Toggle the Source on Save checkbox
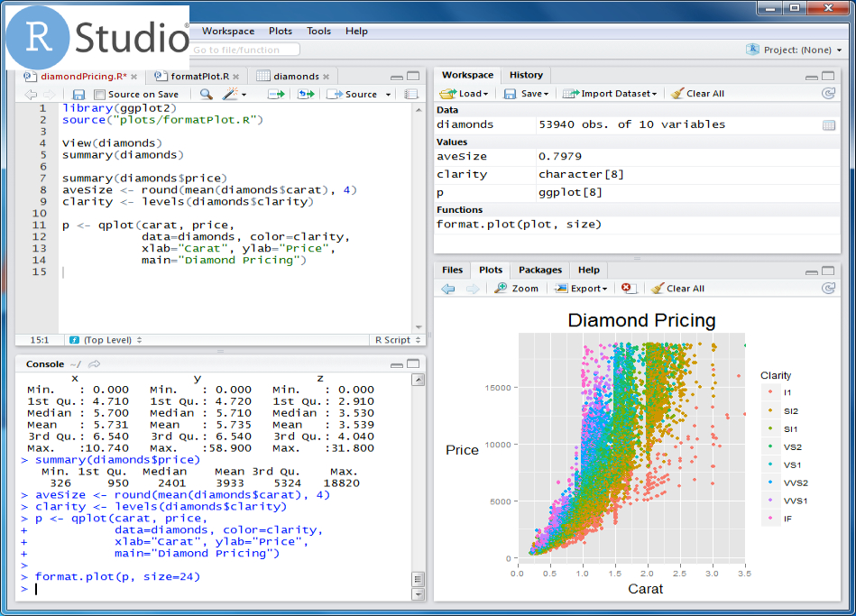856x616 pixels. click(99, 95)
